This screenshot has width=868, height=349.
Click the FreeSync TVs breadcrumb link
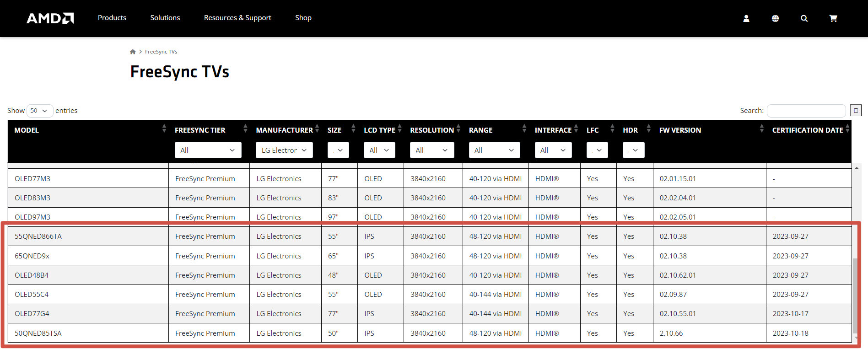pyautogui.click(x=161, y=52)
